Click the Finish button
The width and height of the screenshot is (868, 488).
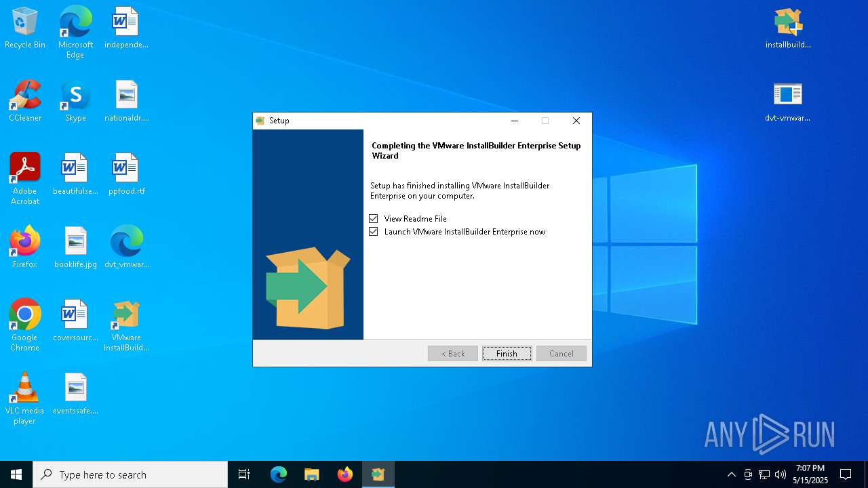[x=507, y=354]
